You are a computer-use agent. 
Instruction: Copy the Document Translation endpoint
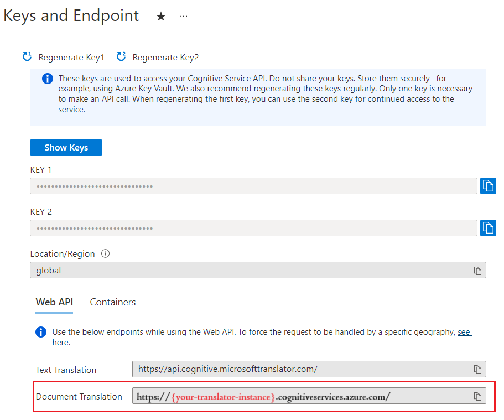pyautogui.click(x=479, y=396)
